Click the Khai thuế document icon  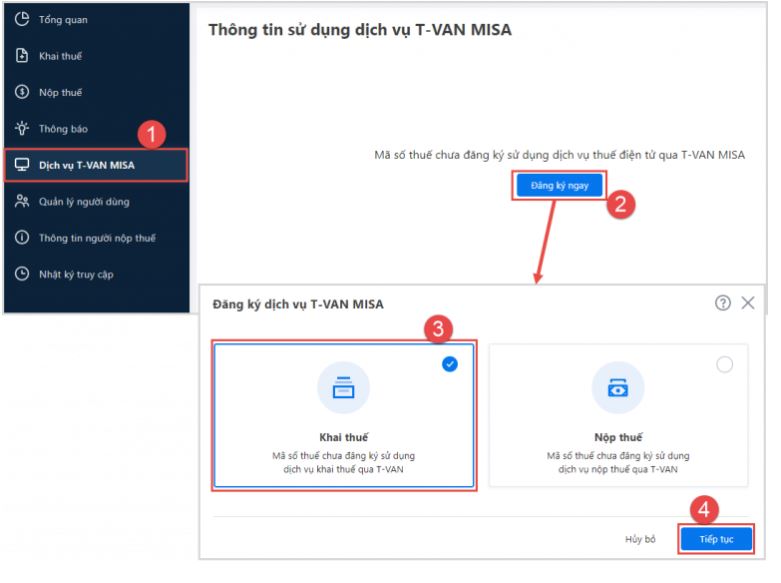[x=21, y=56]
